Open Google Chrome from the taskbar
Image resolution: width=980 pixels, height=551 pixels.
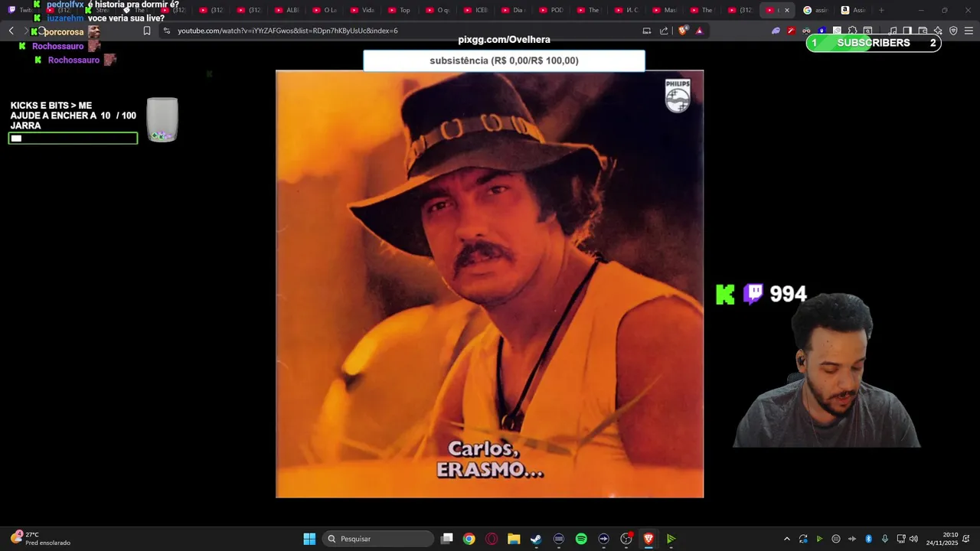pyautogui.click(x=469, y=539)
